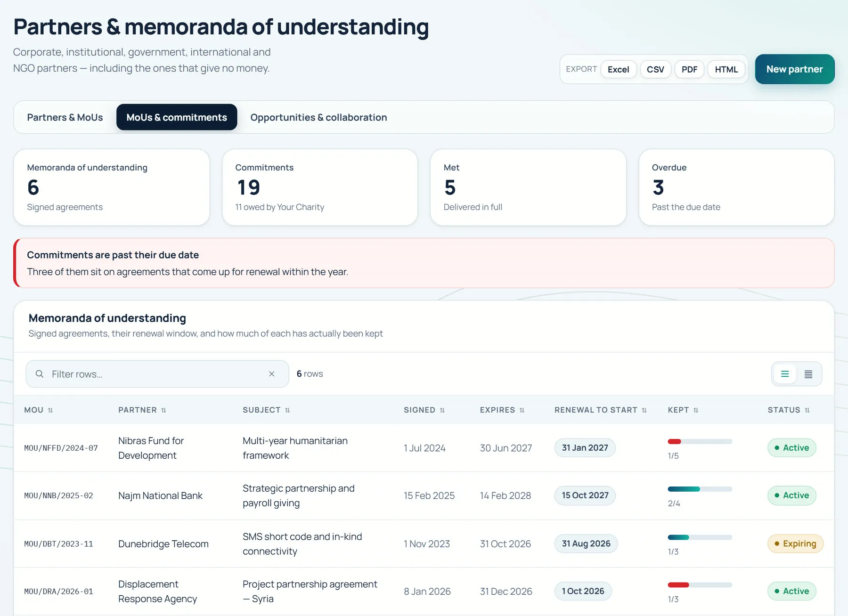848x616 pixels.
Task: Select MOU/DRA/2026-01 identifier
Action: click(x=58, y=592)
